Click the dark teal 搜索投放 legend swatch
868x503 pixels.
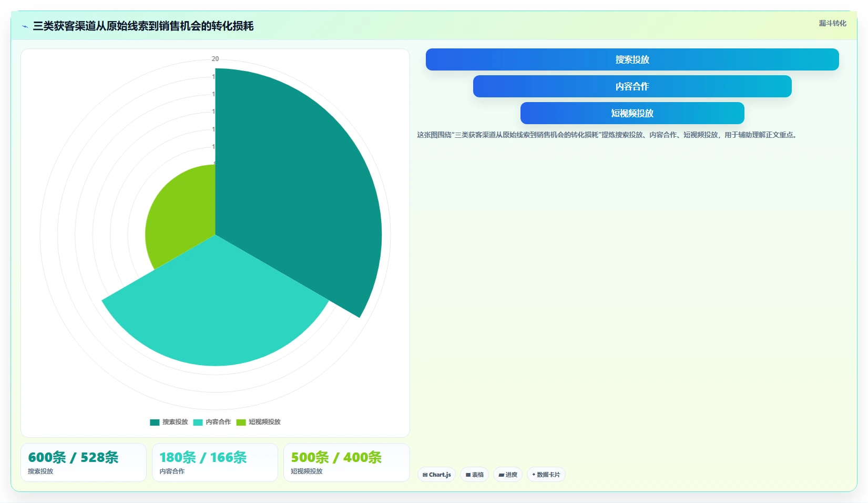(155, 422)
